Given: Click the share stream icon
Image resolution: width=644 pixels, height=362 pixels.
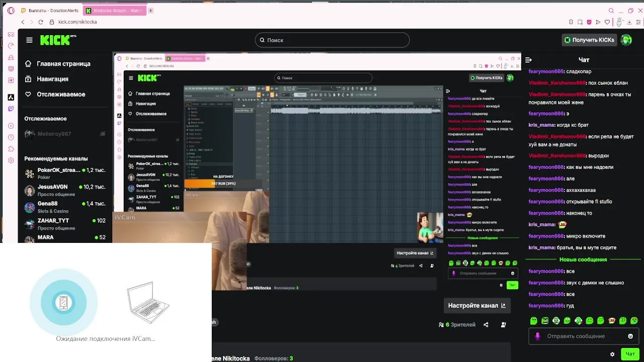Looking at the screenshot, I should (486, 325).
